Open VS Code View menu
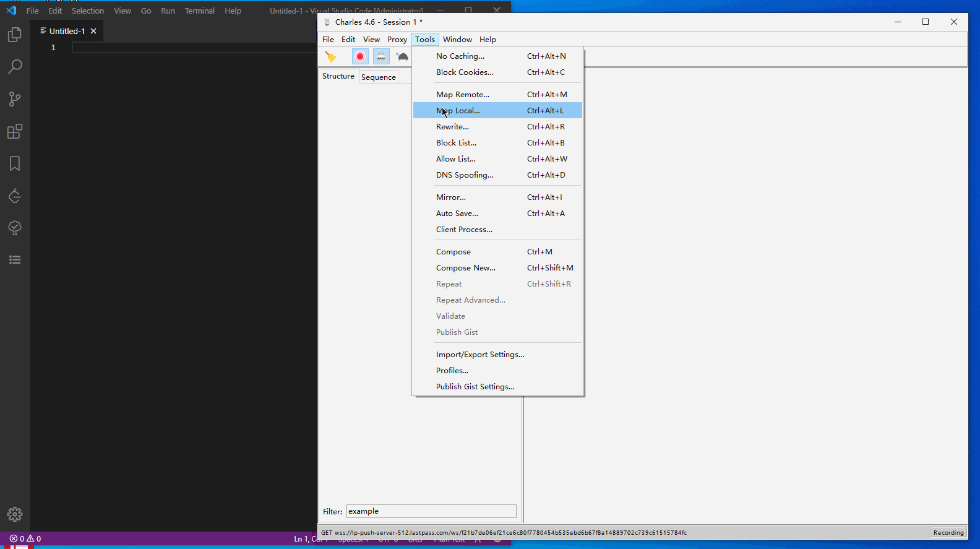Screen dimensions: 980x549 pos(123,11)
